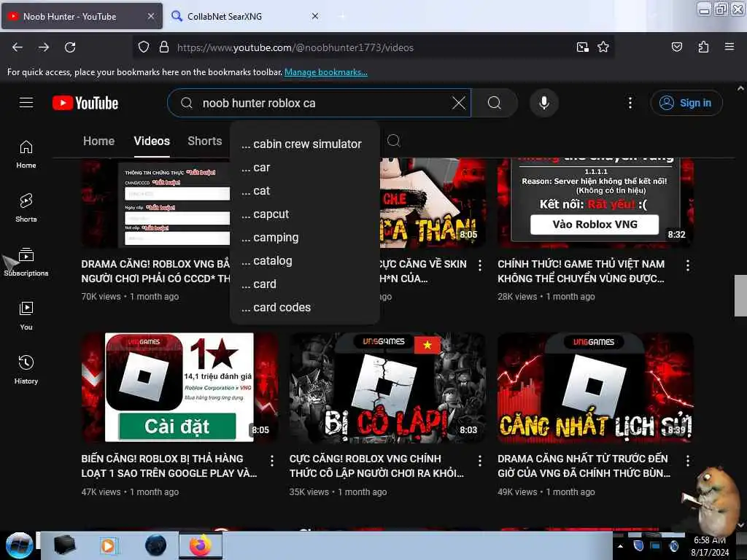The image size is (747, 560).
Task: Choose the 'catalog' suggestion
Action: 305,260
